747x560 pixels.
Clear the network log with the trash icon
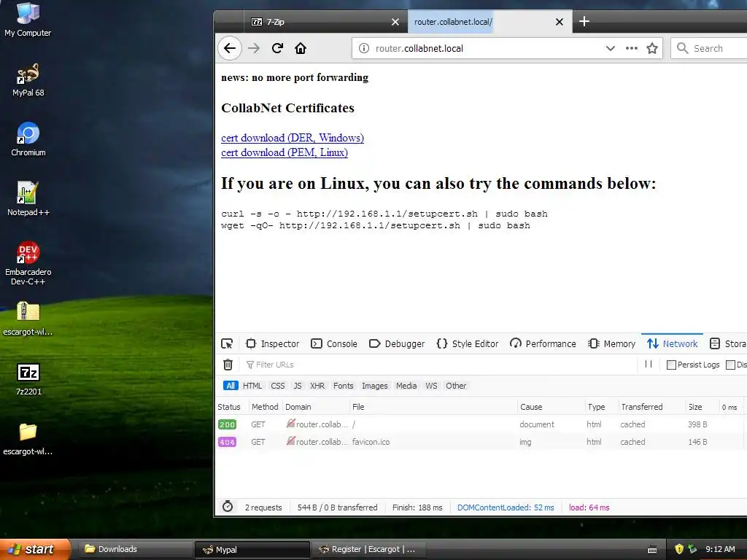pyautogui.click(x=228, y=365)
